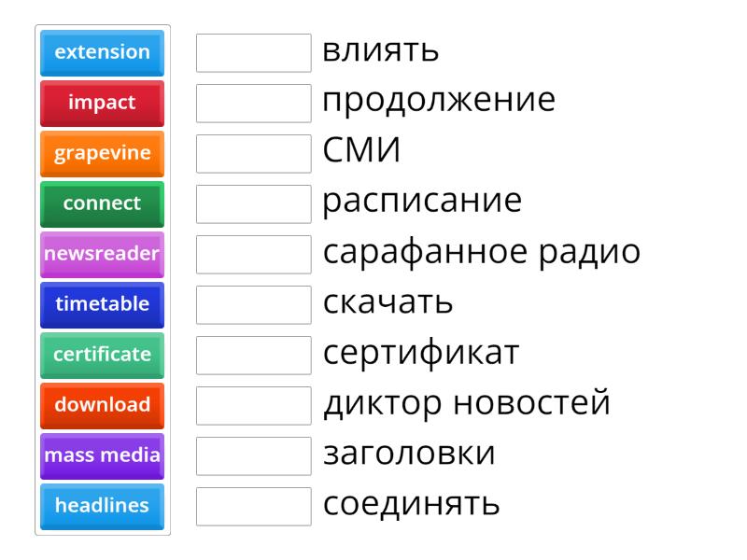Select the blue 'extension' word tile

click(102, 52)
